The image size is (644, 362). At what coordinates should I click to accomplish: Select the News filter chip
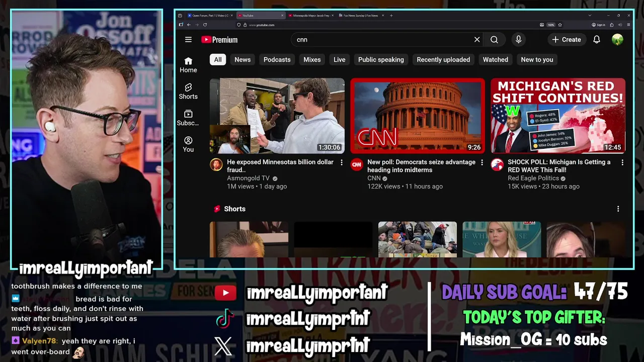click(x=243, y=59)
